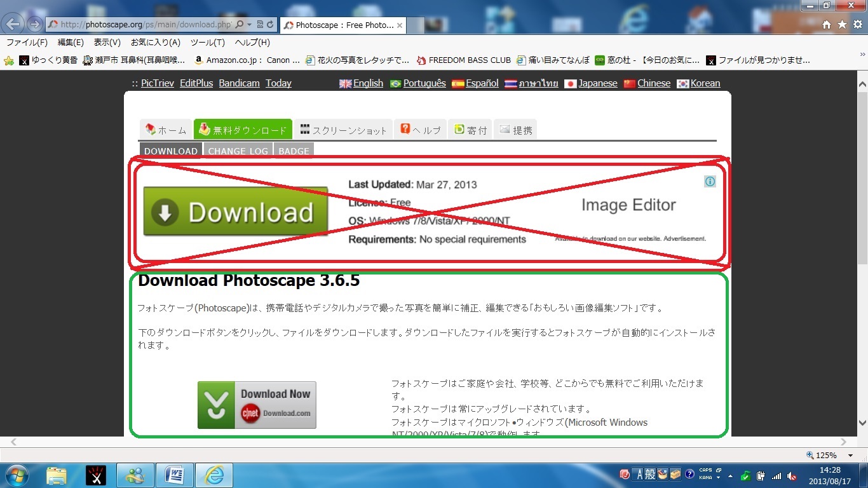Click the Internet Explorer Home icon
This screenshot has height=488, width=868.
tap(827, 25)
